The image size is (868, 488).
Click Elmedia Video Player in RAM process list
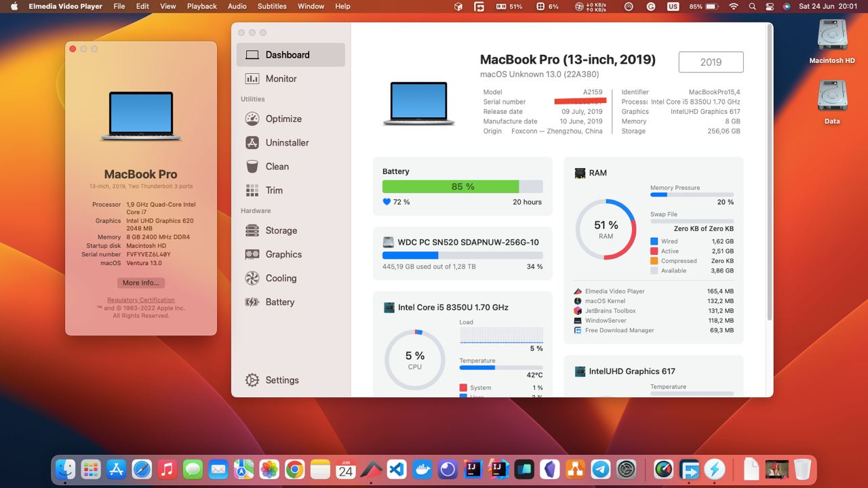[x=654, y=291]
